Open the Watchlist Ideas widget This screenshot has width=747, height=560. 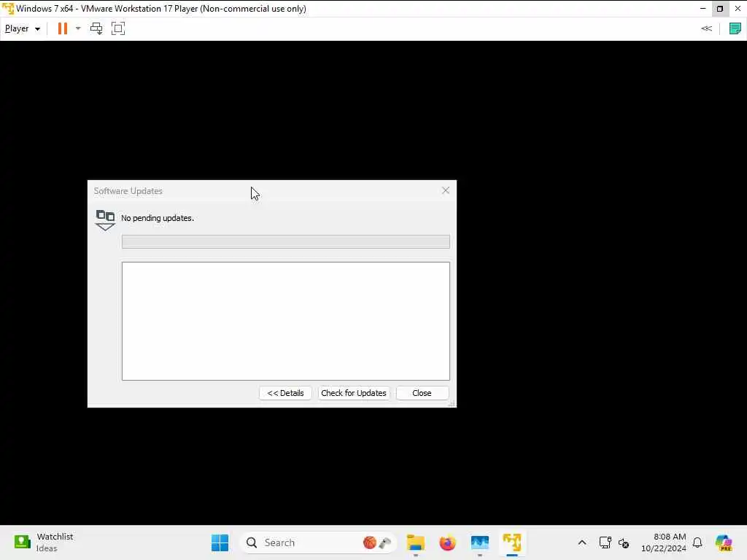coord(44,542)
